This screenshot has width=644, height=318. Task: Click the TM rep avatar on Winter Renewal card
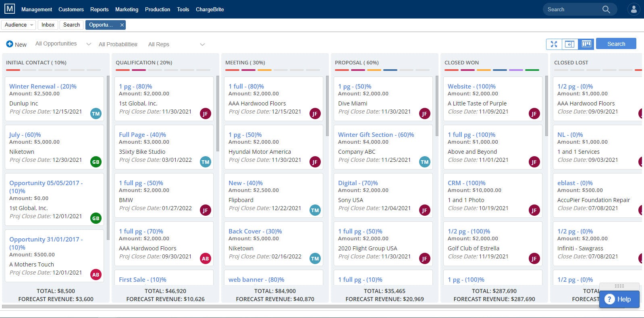coord(96,114)
